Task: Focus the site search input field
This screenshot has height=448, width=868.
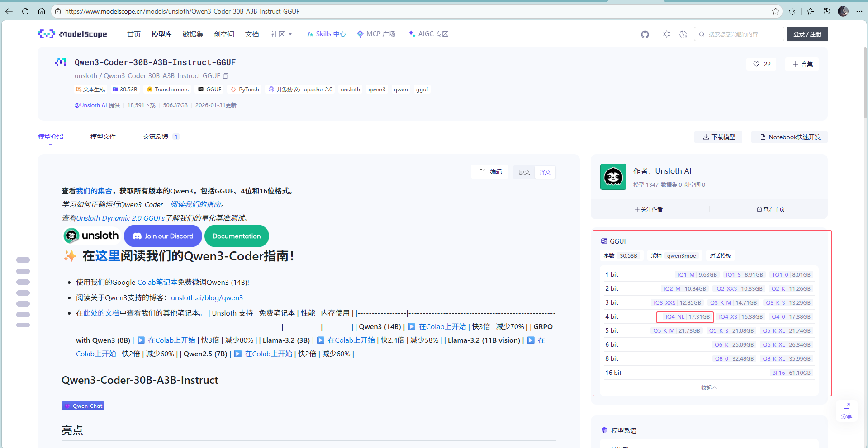Action: tap(739, 34)
